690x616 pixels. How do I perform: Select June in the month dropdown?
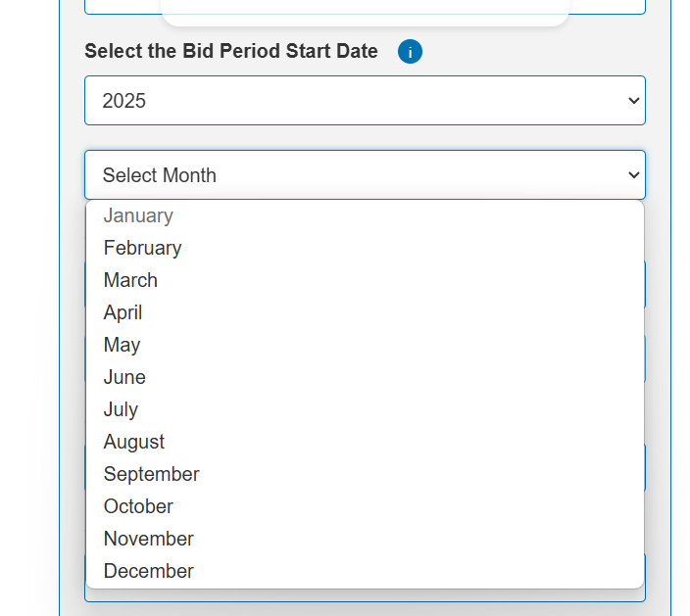[124, 377]
